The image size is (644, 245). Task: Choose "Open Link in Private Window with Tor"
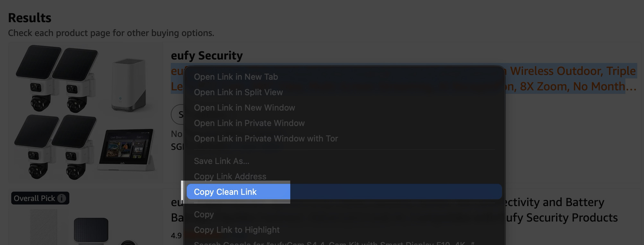266,139
